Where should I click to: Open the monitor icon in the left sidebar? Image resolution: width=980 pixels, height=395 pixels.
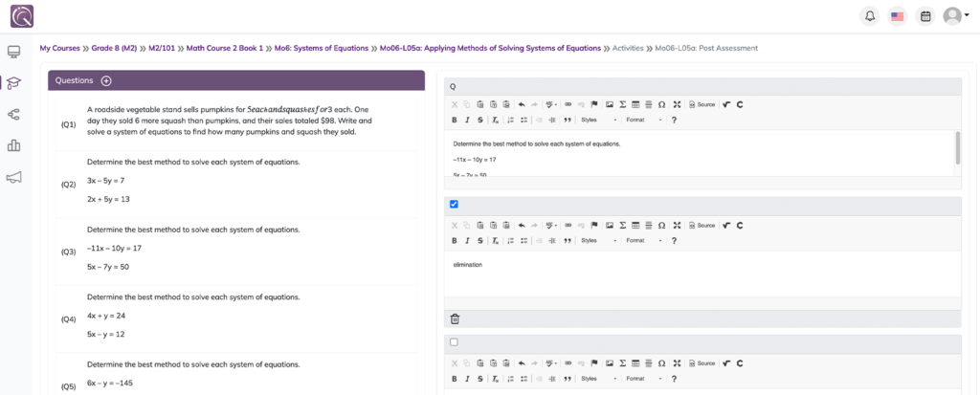coord(13,52)
